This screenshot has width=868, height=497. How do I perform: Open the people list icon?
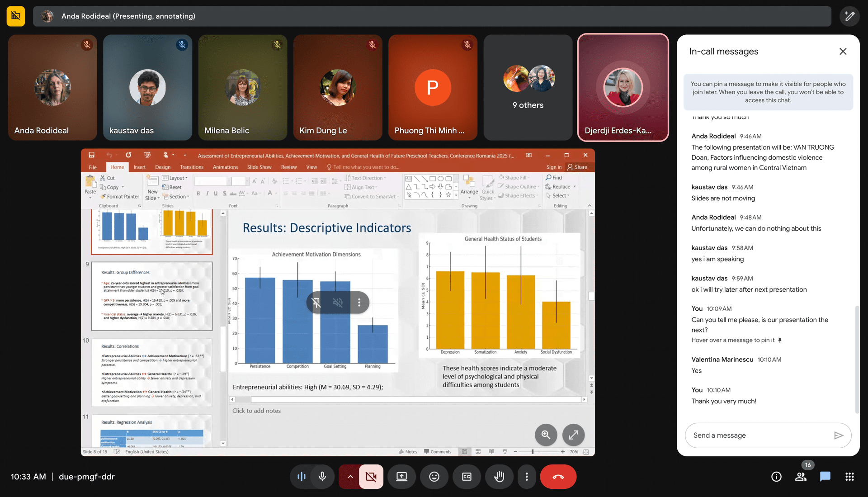[x=801, y=477]
